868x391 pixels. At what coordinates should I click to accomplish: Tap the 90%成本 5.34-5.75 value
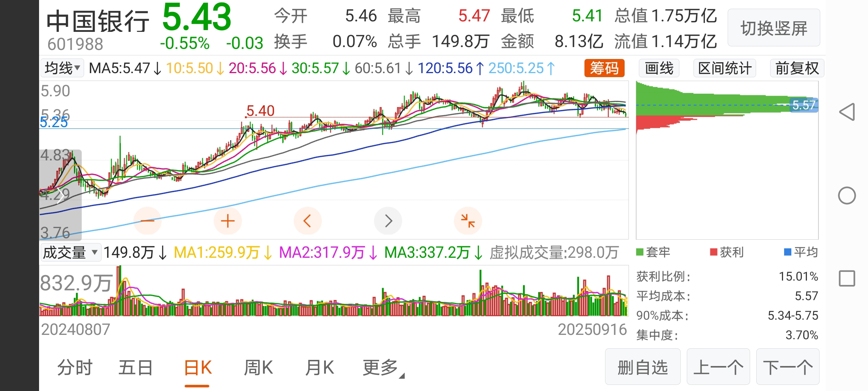point(793,316)
